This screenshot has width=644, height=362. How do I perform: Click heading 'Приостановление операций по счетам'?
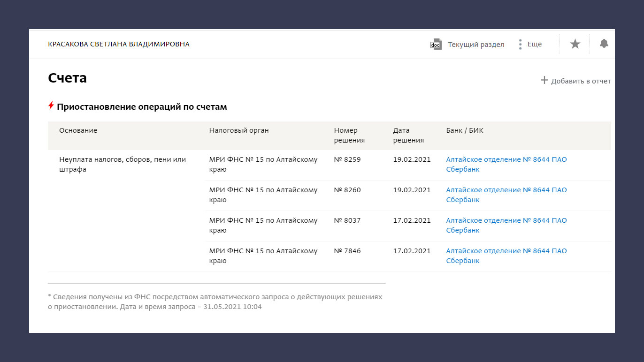[x=142, y=107]
